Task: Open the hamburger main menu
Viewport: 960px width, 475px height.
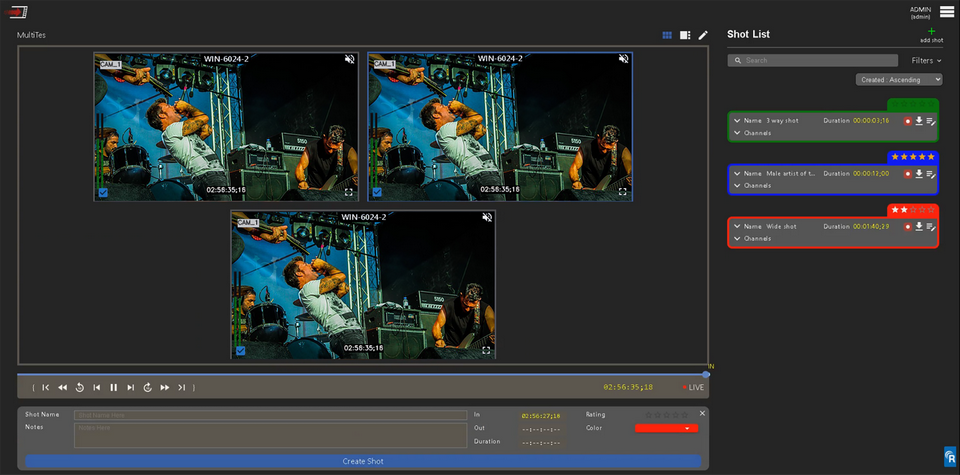Action: [x=947, y=12]
